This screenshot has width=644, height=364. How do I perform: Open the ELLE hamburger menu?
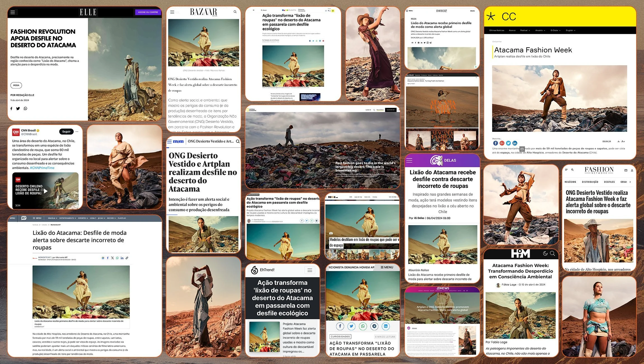tap(13, 12)
